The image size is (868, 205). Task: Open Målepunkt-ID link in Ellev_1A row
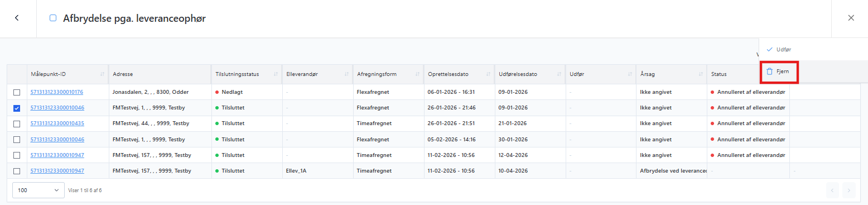57,170
